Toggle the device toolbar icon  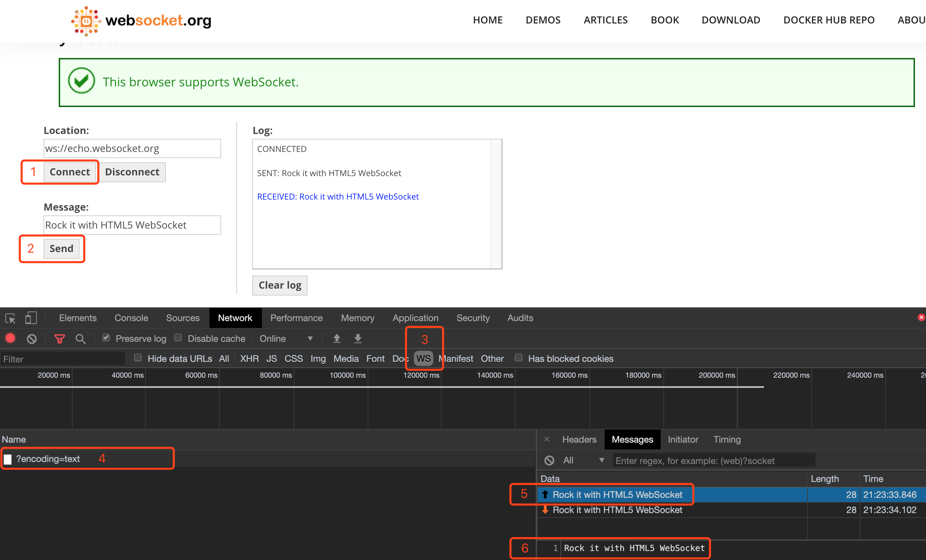[x=31, y=318]
